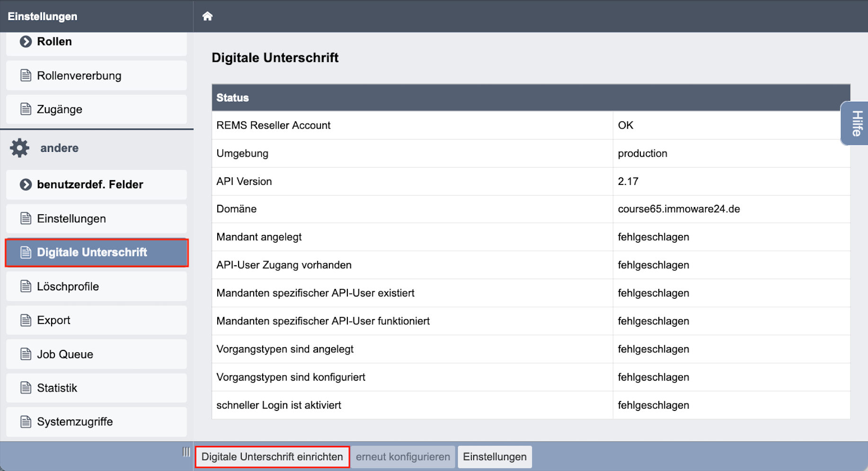Image resolution: width=868 pixels, height=471 pixels.
Task: Open the Rollenvererbung page
Action: click(97, 76)
